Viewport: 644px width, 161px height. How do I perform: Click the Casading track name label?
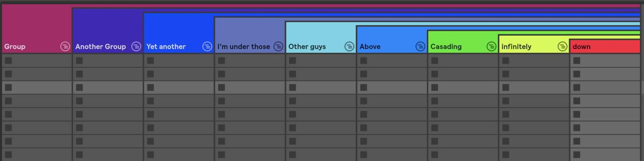(446, 47)
